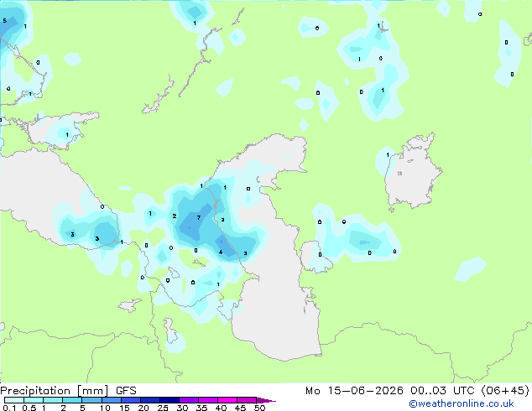Click the legend label '25'
The image size is (532, 411).
[x=163, y=408]
